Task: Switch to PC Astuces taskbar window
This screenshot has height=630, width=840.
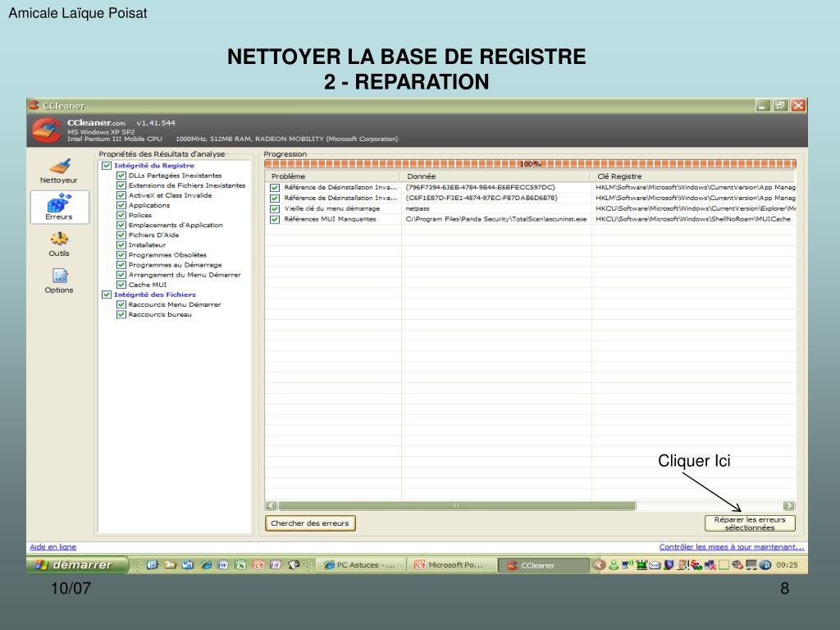Action: (361, 564)
